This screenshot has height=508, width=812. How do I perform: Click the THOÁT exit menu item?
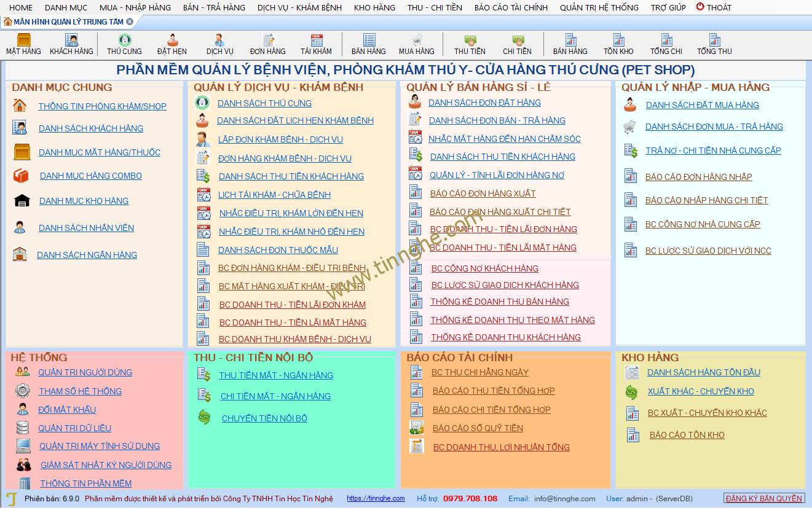point(714,7)
